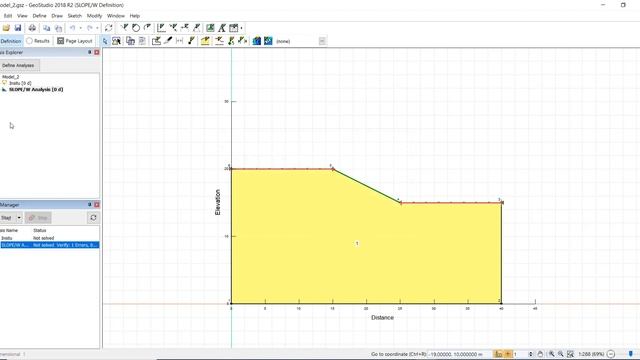The image size is (640, 360).
Task: Zoom in using magnifier icon
Action: coord(552,354)
